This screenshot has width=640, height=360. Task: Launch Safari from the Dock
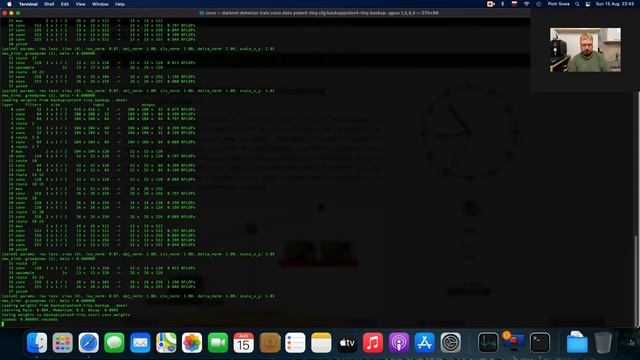pyautogui.click(x=89, y=342)
